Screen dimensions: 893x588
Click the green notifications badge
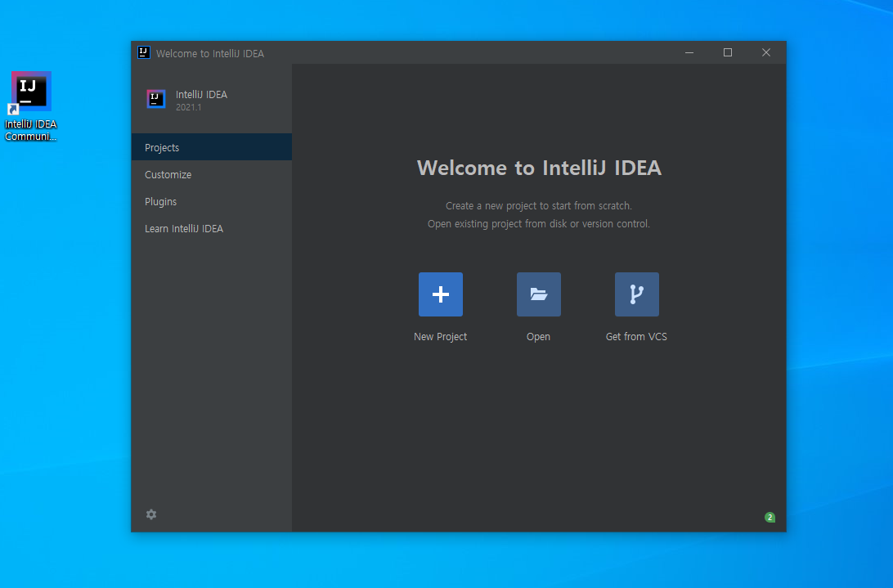tap(770, 518)
